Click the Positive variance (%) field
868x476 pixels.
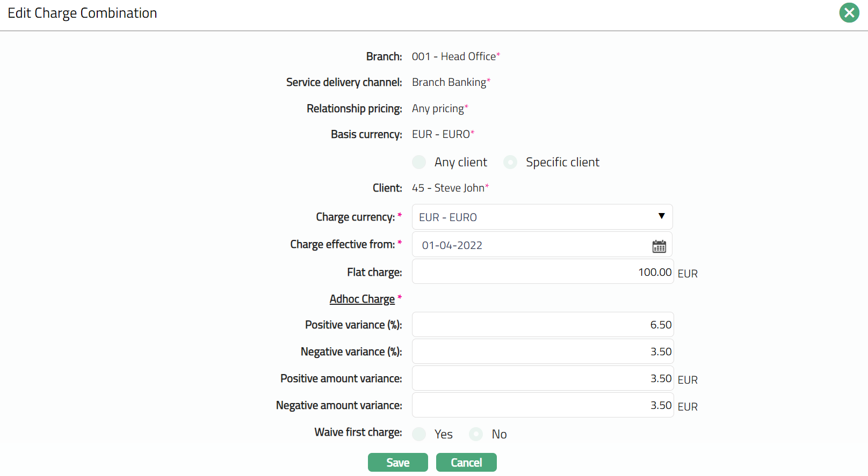[542, 325]
